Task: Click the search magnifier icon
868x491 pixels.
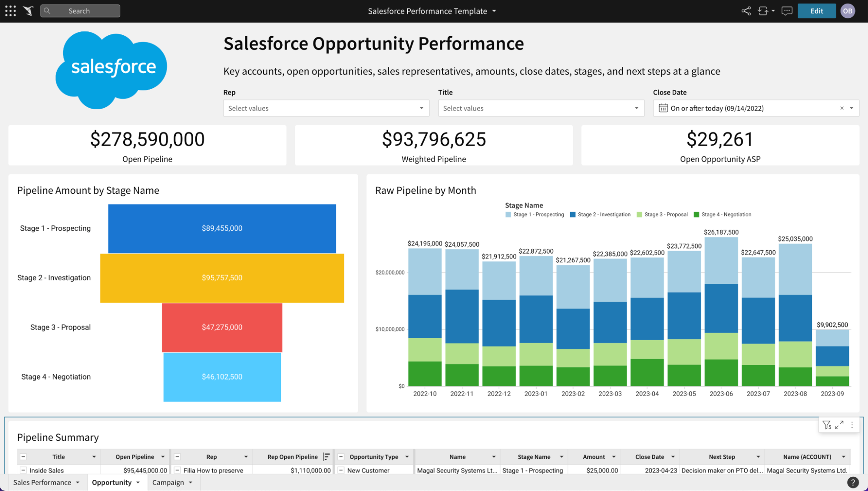Action: tap(47, 11)
